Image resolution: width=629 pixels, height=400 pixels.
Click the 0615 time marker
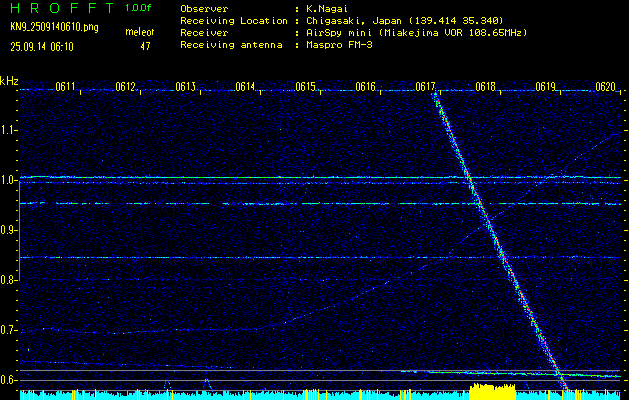point(305,86)
